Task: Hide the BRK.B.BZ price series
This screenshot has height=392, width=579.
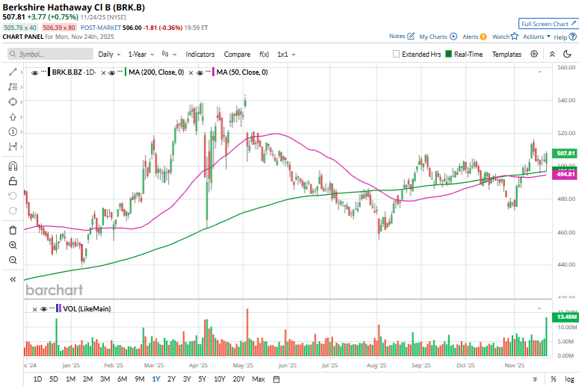Action: pyautogui.click(x=34, y=72)
